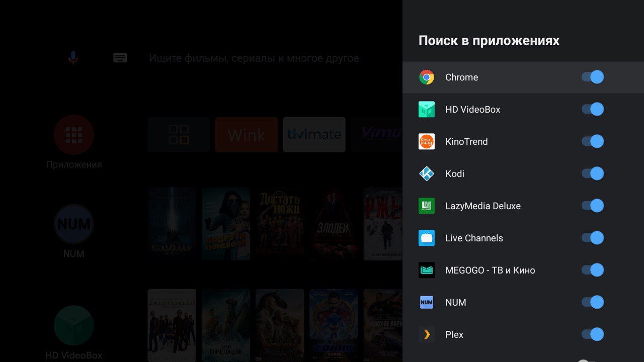Toggle Plex search switch

pyautogui.click(x=593, y=335)
